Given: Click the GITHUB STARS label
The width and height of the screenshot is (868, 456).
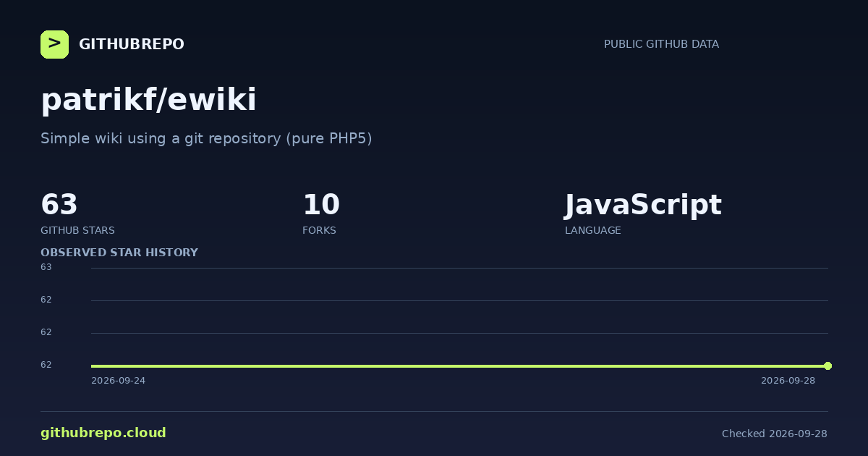Looking at the screenshot, I should pyautogui.click(x=77, y=230).
